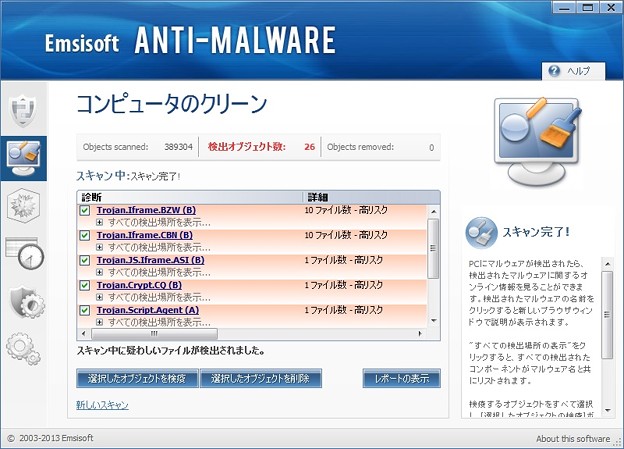Click the blue help question mark icon
Viewport: 624px width, 449px height.
tap(554, 71)
